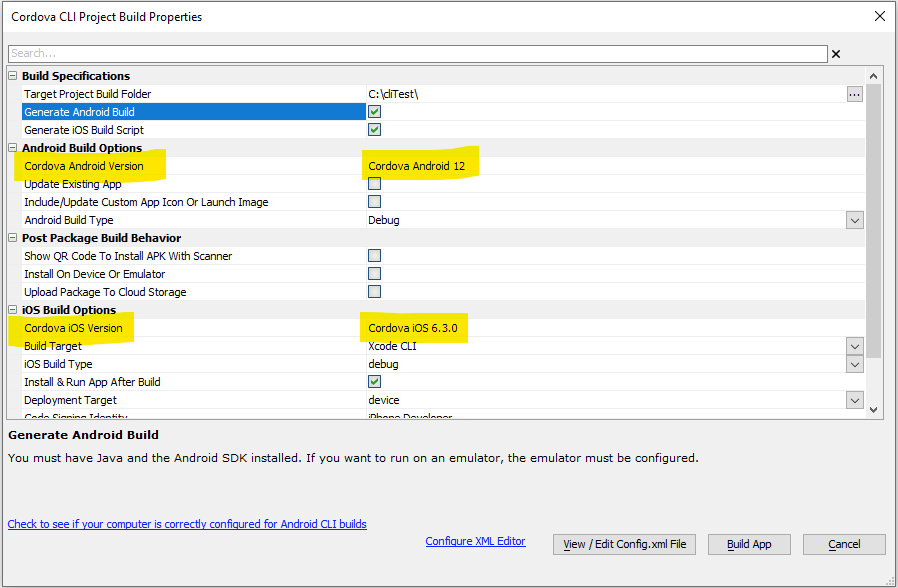Viewport: 898px width, 588px height.
Task: Click the Cancel button
Action: pos(844,544)
